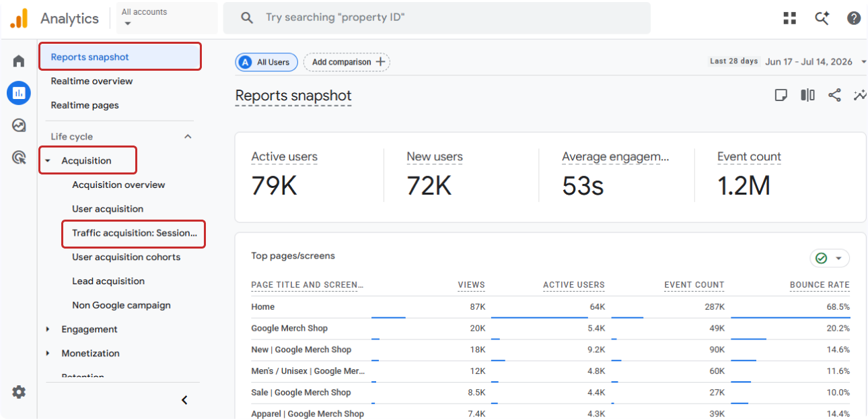Image resolution: width=868 pixels, height=419 pixels.
Task: Click PAGE TITLE AND SCREEN column header
Action: point(307,285)
